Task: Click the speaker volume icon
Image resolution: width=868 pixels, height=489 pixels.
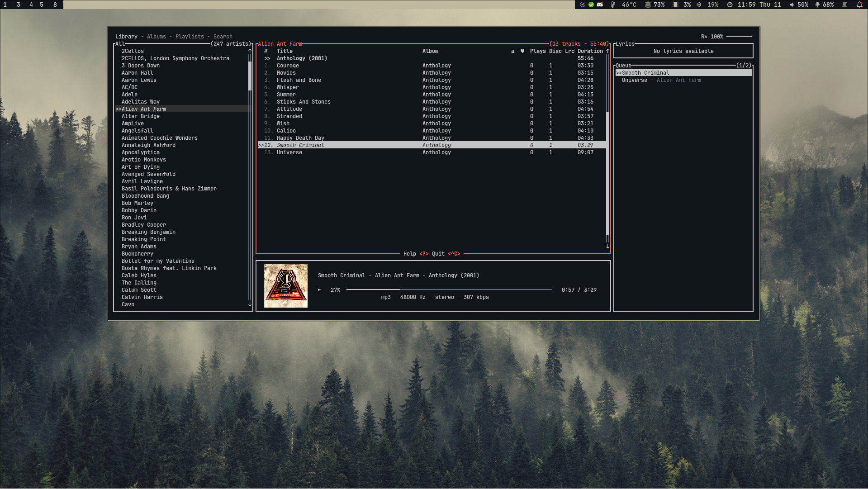Action: (x=792, y=5)
